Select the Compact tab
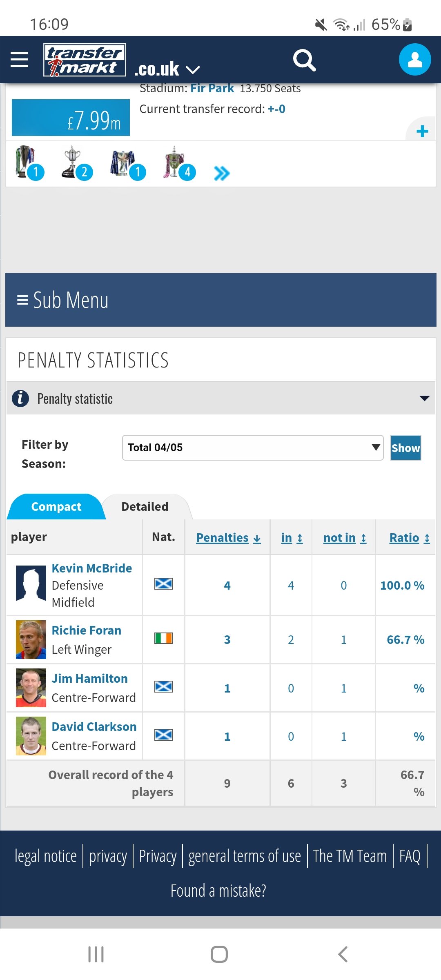441x980 pixels. pos(56,507)
